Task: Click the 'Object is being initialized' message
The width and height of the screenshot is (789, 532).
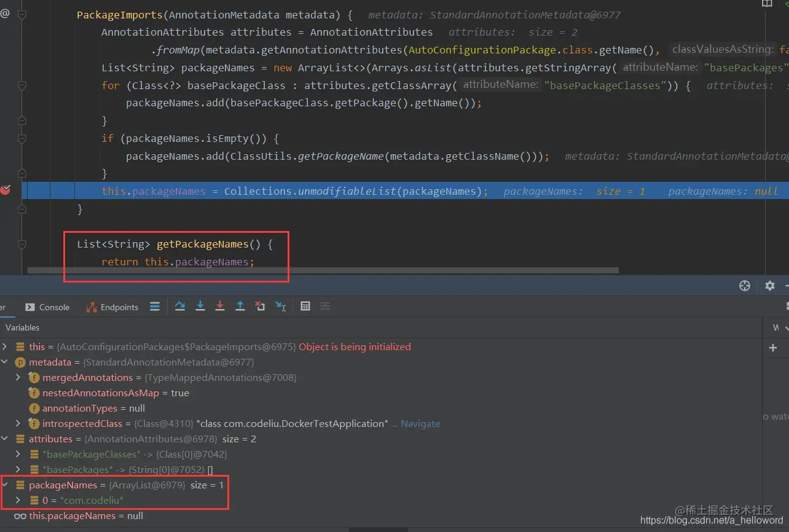Action: 355,347
